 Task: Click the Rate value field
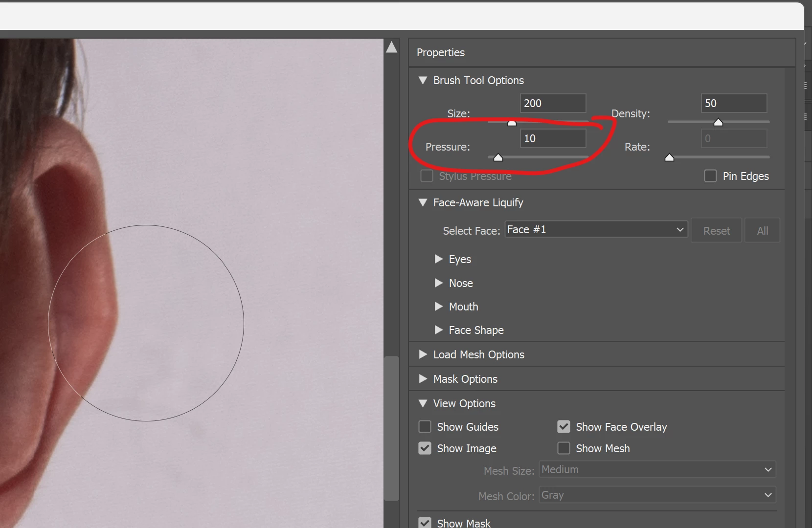[734, 138]
